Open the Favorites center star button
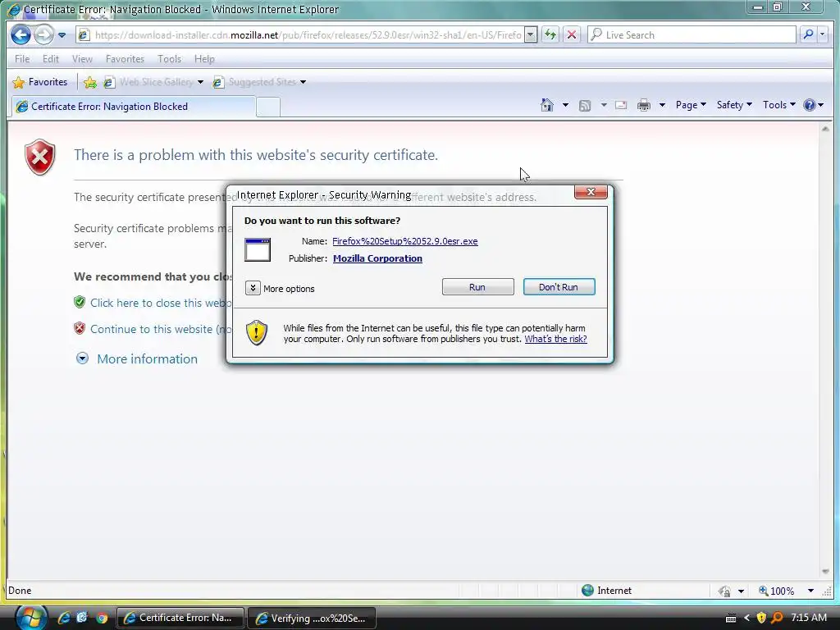 tap(40, 82)
